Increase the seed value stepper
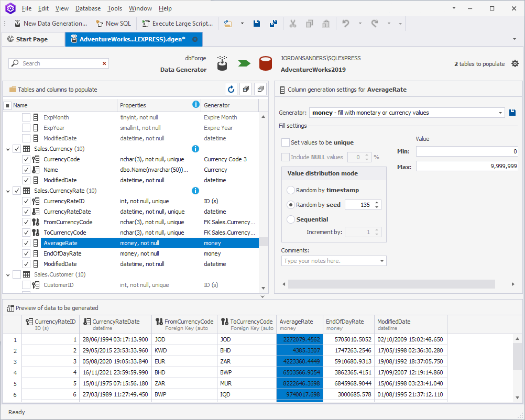 [377, 203]
